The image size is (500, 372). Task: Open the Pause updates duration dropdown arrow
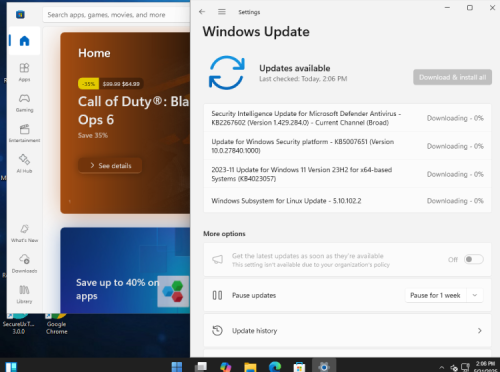point(475,295)
